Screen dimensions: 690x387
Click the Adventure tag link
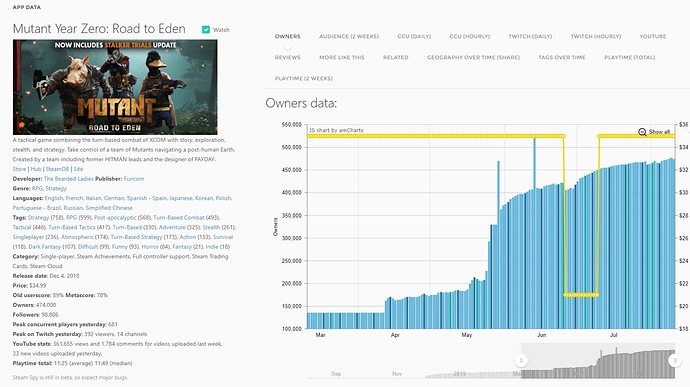click(x=172, y=227)
